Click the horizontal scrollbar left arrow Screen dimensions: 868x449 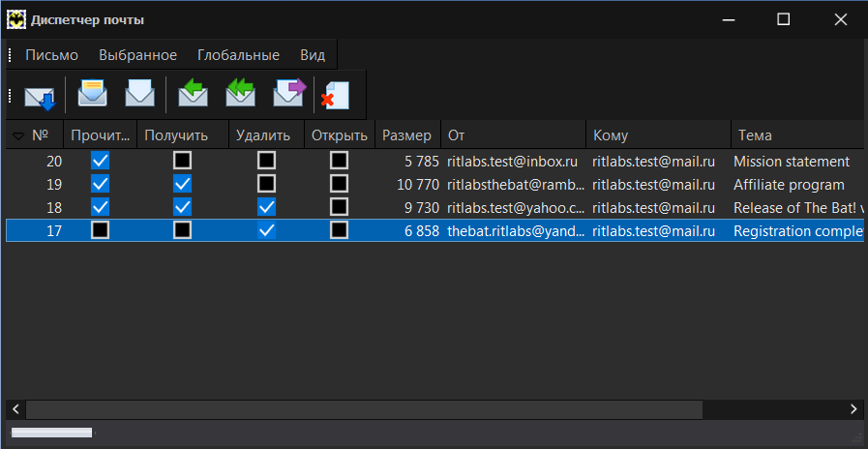tap(15, 409)
